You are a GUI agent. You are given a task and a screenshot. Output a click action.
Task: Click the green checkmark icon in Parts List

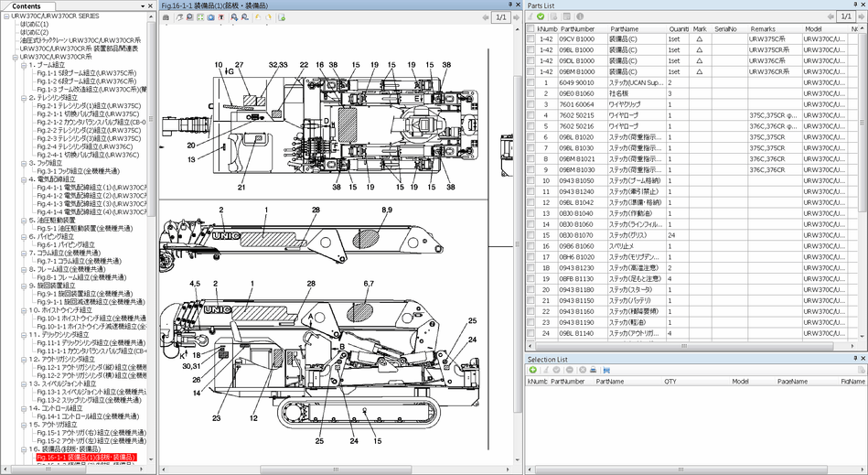pos(541,16)
